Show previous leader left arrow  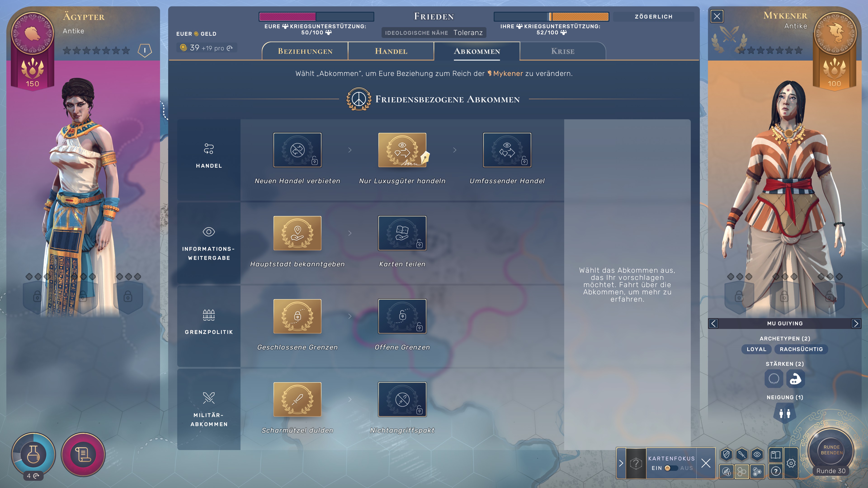point(713,323)
